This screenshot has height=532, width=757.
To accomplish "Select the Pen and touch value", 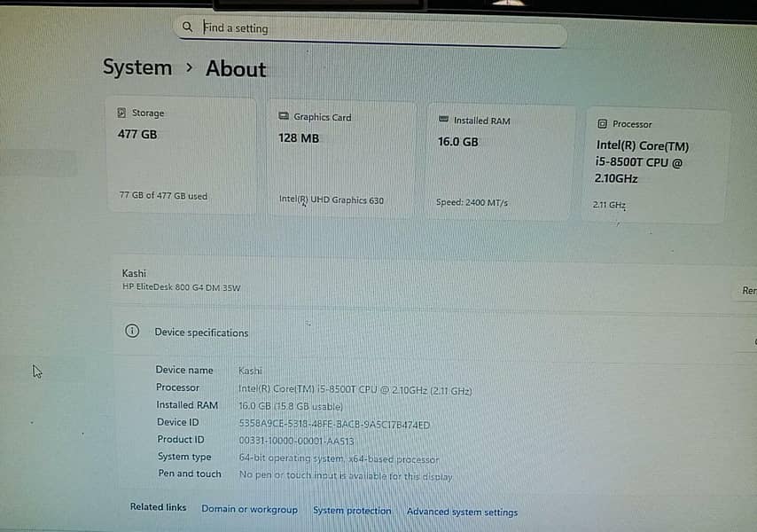I will [346, 476].
